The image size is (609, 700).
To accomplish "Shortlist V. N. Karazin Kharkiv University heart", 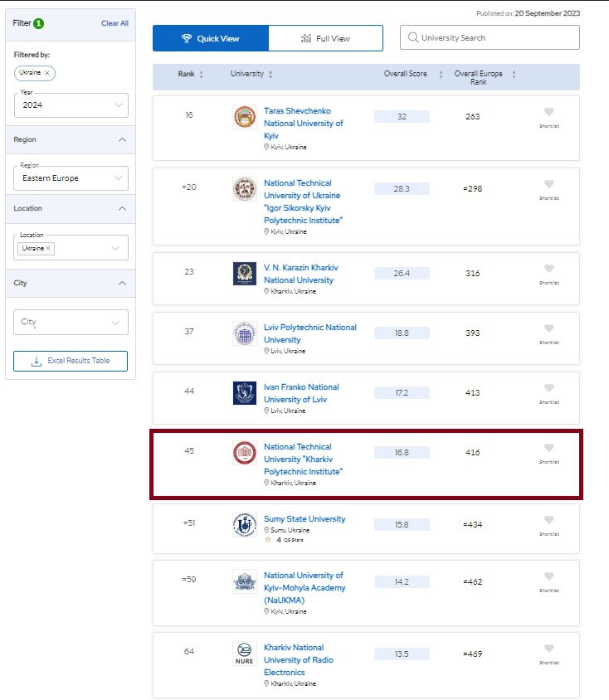I will [x=548, y=268].
